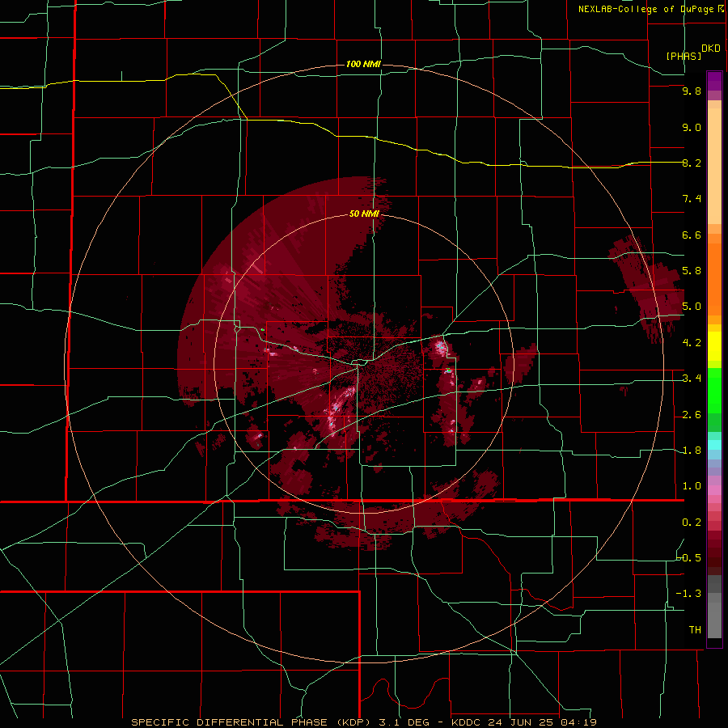Screen dimensions: 728x728
Task: Click the NEXLAB-College of DuPage credit text
Action: pos(647,9)
